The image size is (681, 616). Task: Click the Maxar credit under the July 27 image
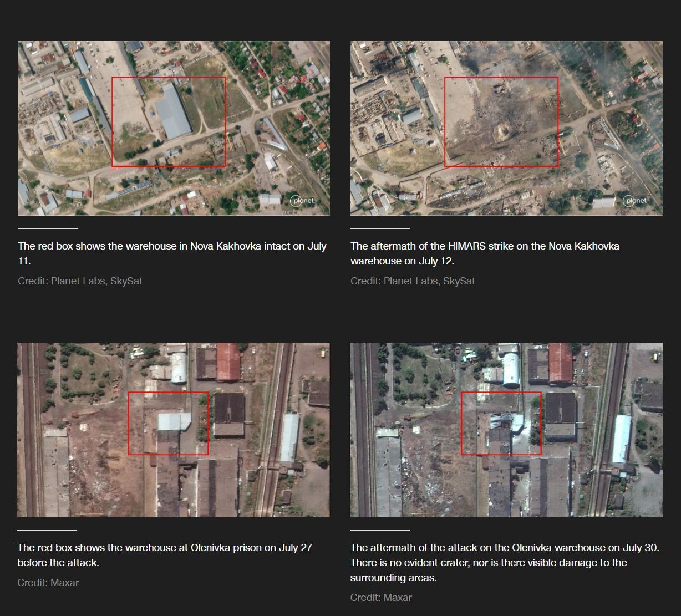[48, 583]
